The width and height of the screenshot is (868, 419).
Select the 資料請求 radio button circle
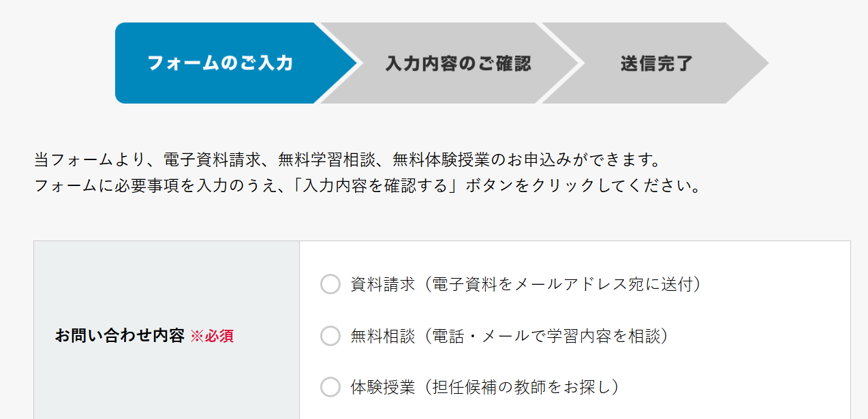[330, 284]
